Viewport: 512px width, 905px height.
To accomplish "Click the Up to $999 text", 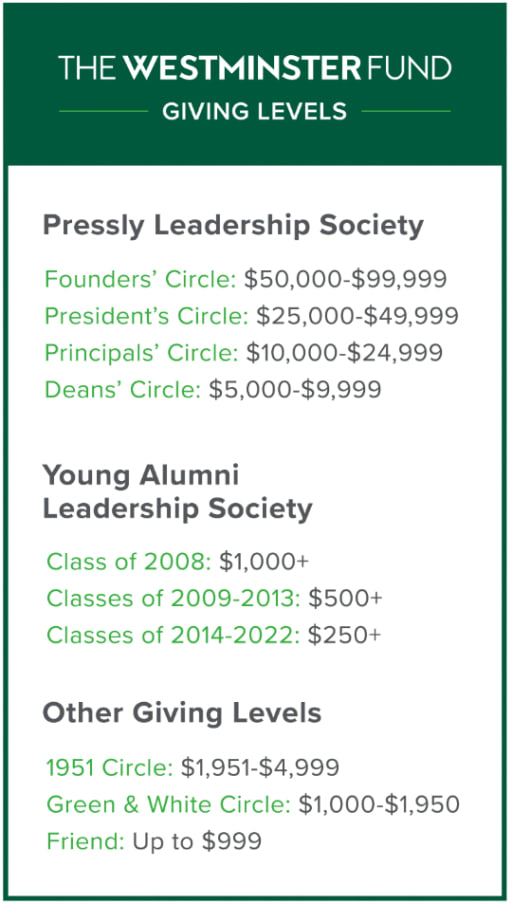I will [x=197, y=842].
